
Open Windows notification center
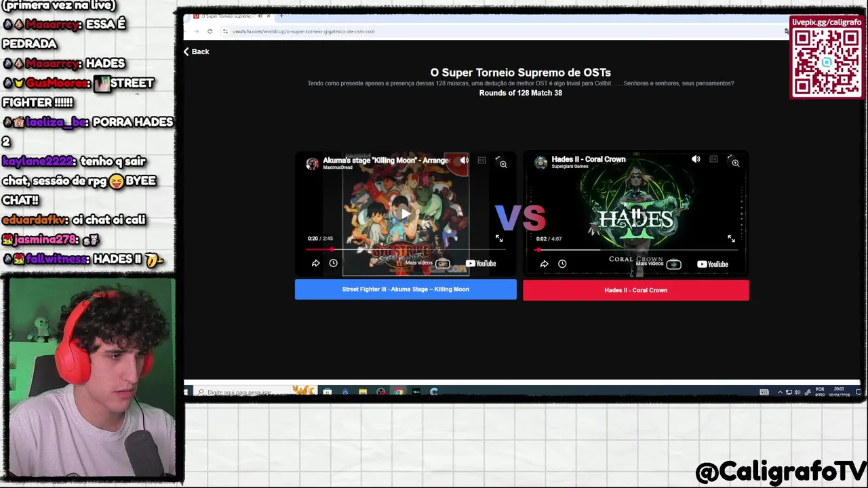tap(857, 392)
